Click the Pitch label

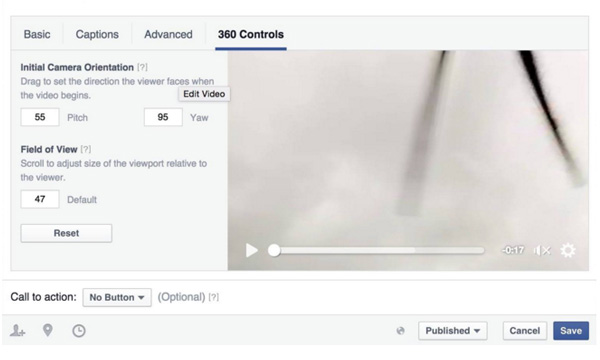pos(77,117)
